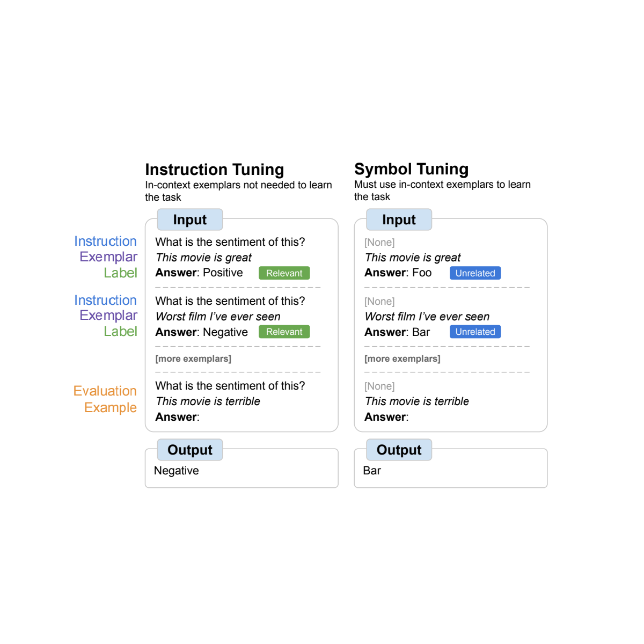Screen dimensions: 644x644
Task: Click the blue Unrelated badge next to Foo
Action: coord(475,273)
